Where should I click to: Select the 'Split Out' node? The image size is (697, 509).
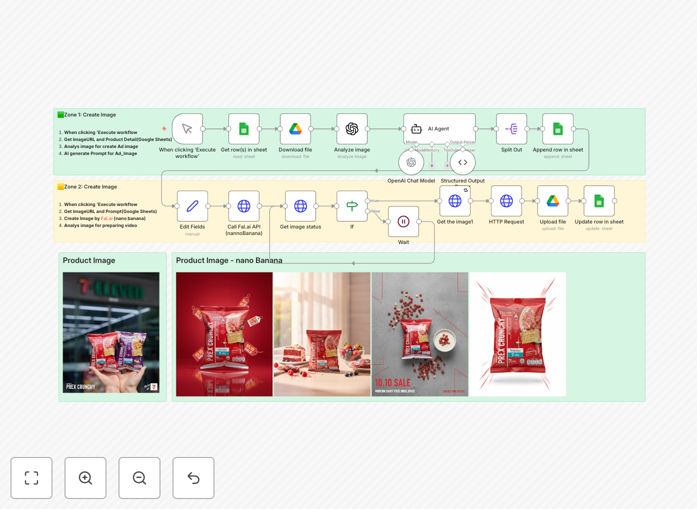[x=512, y=129]
